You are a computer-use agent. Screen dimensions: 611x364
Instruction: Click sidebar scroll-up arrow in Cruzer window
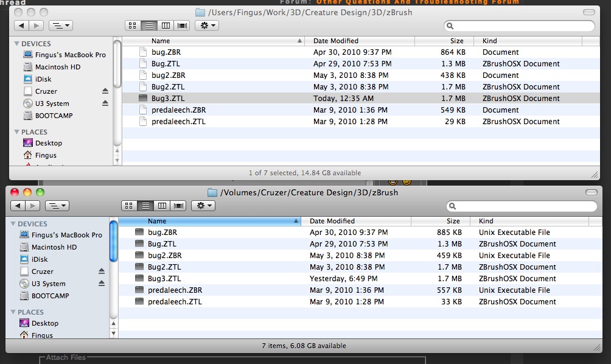[113, 323]
